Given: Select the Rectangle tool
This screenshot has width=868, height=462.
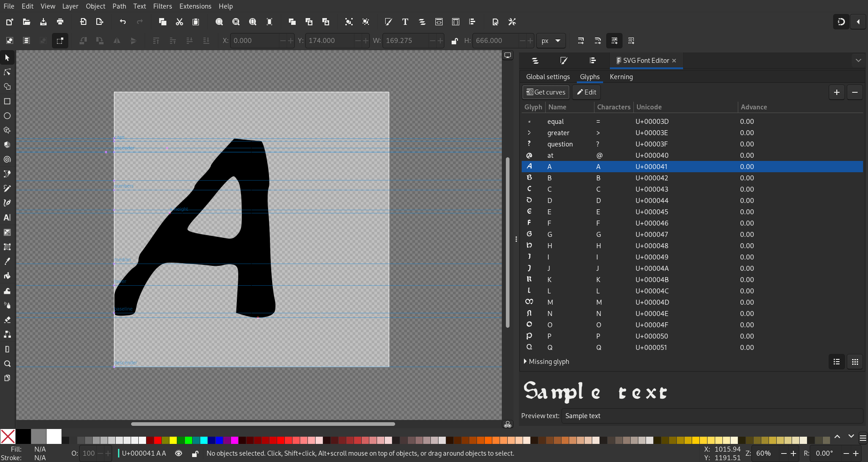Looking at the screenshot, I should click(7, 101).
